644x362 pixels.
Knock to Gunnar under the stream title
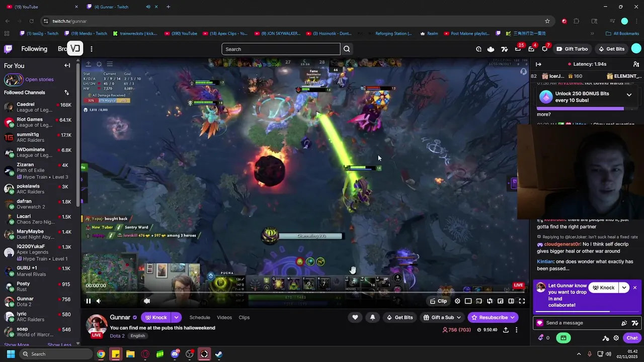coord(156,317)
